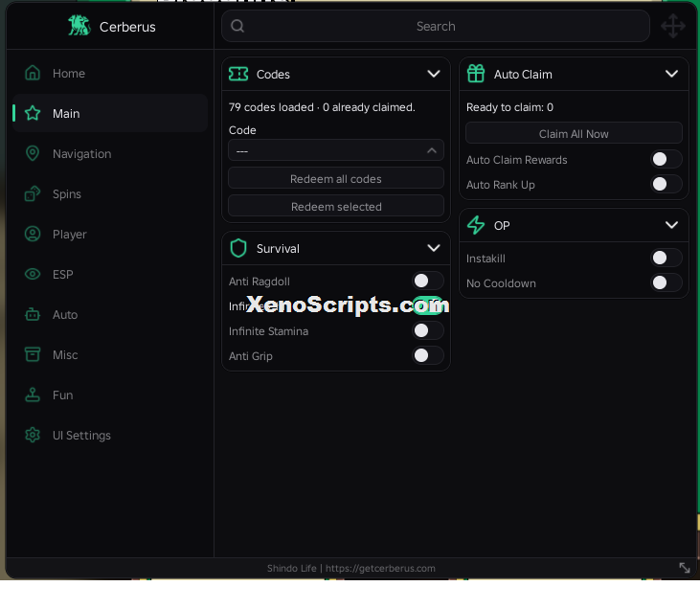Click the ESP eye icon
This screenshot has height=609, width=700.
[x=33, y=274]
